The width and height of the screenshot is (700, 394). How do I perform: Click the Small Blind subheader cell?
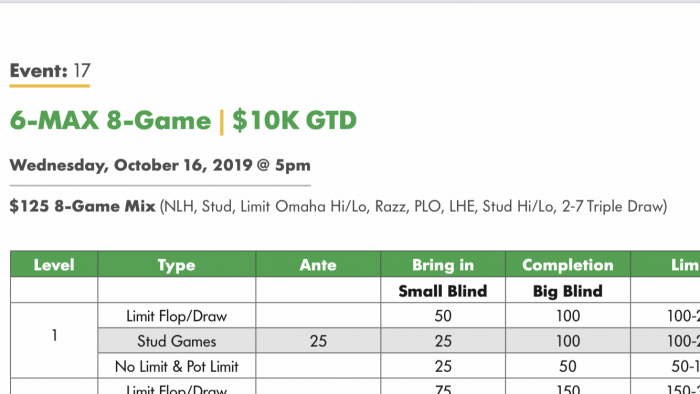(443, 290)
